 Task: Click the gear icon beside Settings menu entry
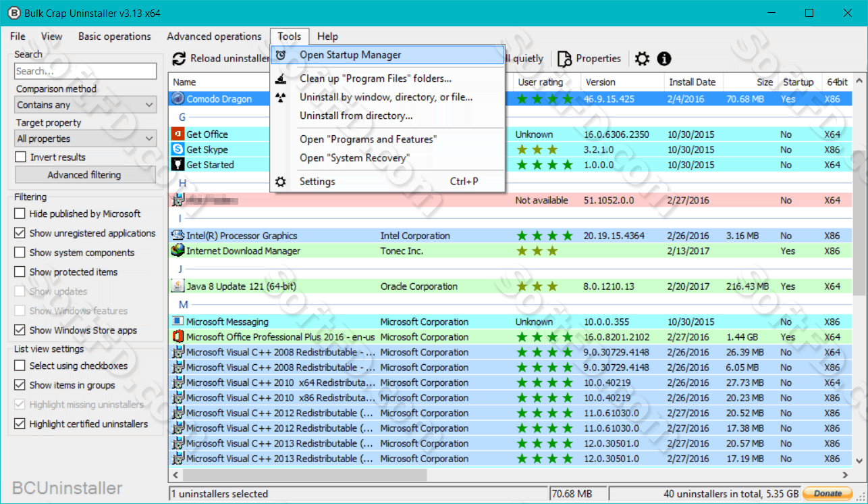pyautogui.click(x=281, y=181)
